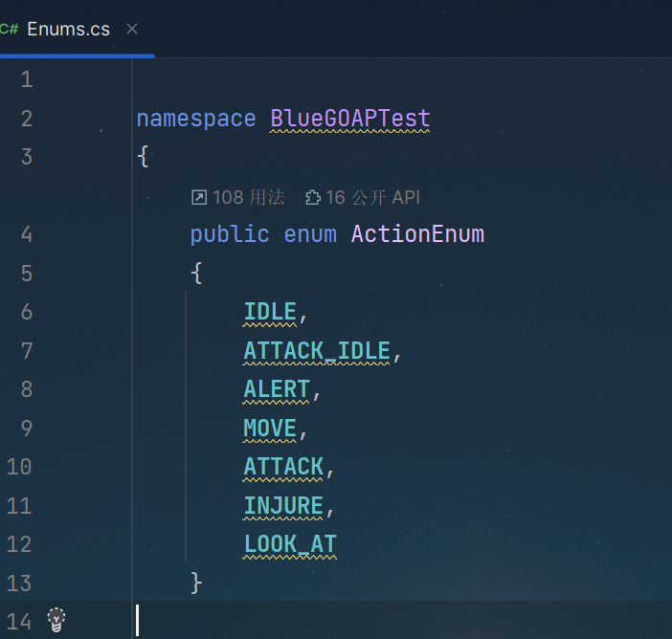Click the BlueGOAPTest namespace name
The width and height of the screenshot is (672, 639).
tap(350, 119)
